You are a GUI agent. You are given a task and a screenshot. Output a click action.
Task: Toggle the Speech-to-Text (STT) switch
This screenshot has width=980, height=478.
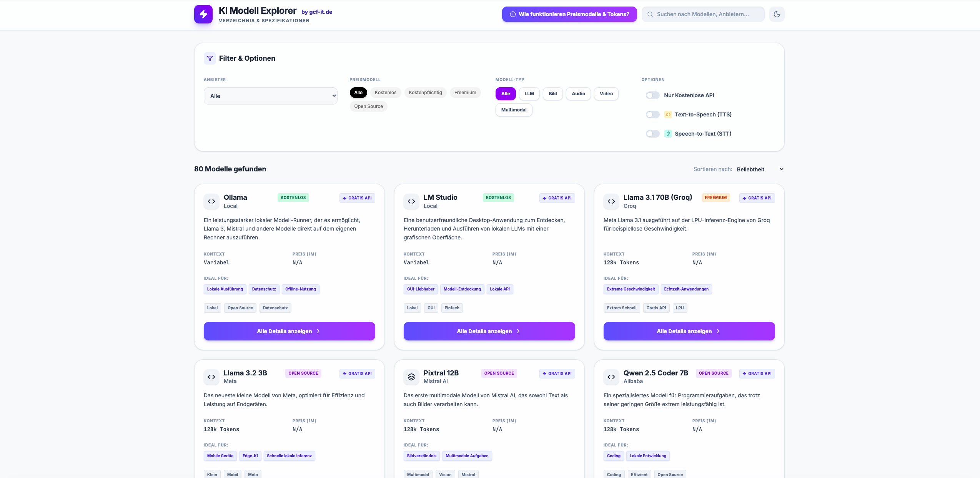tap(653, 134)
